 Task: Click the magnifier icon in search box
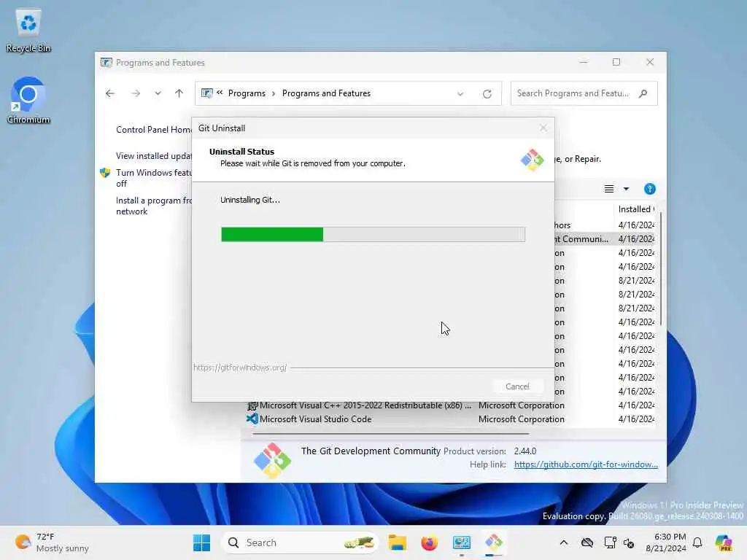click(x=643, y=93)
